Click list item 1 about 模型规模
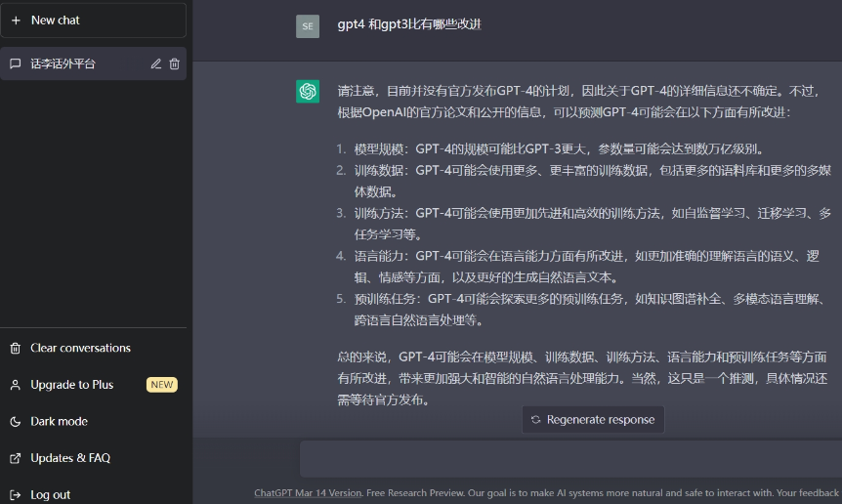The image size is (842, 504). pos(559,149)
